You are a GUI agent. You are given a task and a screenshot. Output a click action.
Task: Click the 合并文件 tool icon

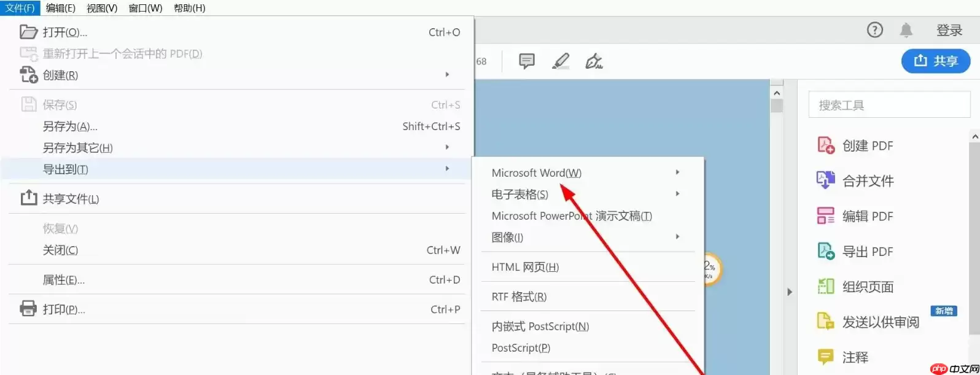tap(826, 180)
